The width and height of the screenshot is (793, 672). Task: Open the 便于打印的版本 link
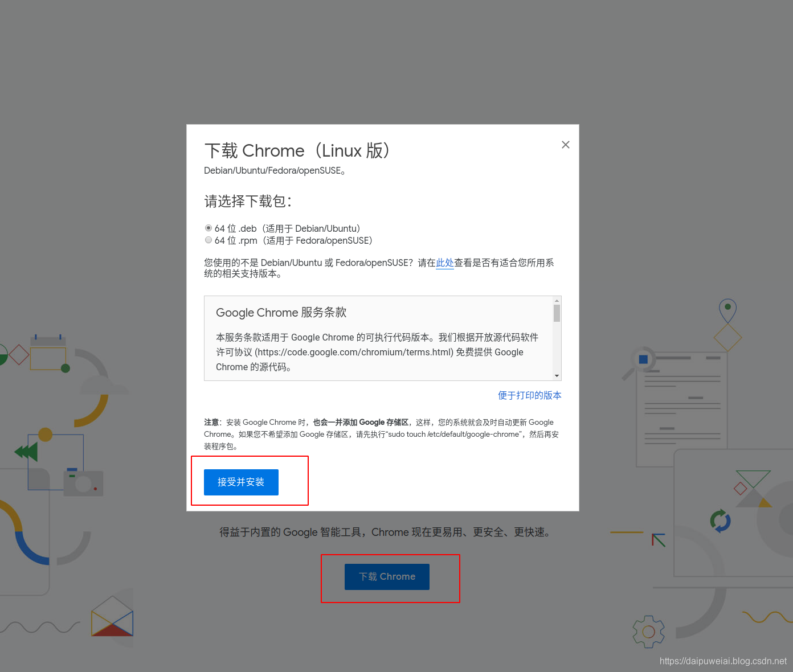pos(530,395)
